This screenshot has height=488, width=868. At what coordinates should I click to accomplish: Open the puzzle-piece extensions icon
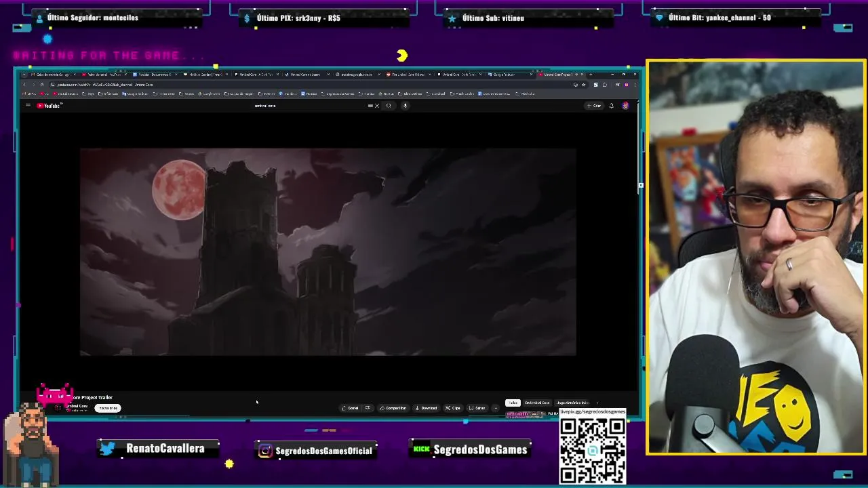(x=605, y=85)
